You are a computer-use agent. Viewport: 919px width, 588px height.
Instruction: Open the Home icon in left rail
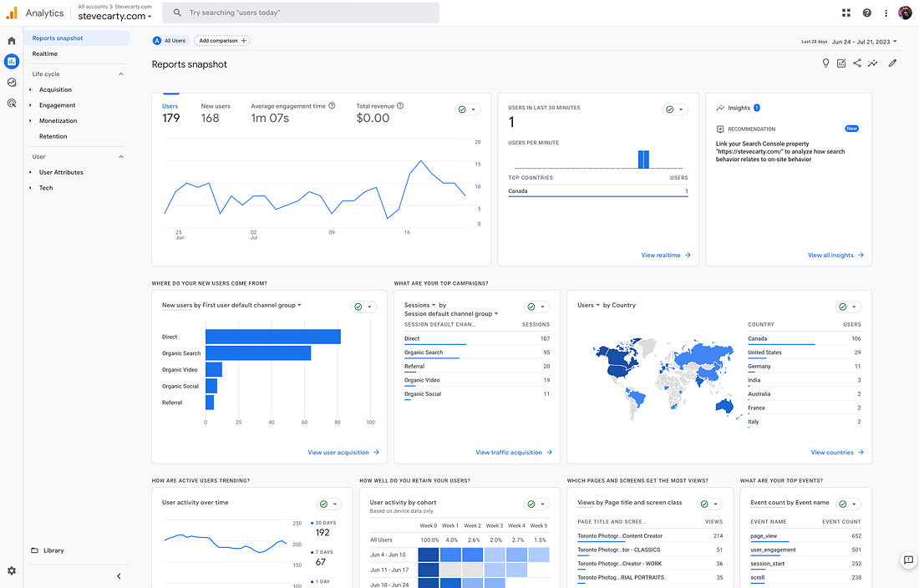pos(11,41)
